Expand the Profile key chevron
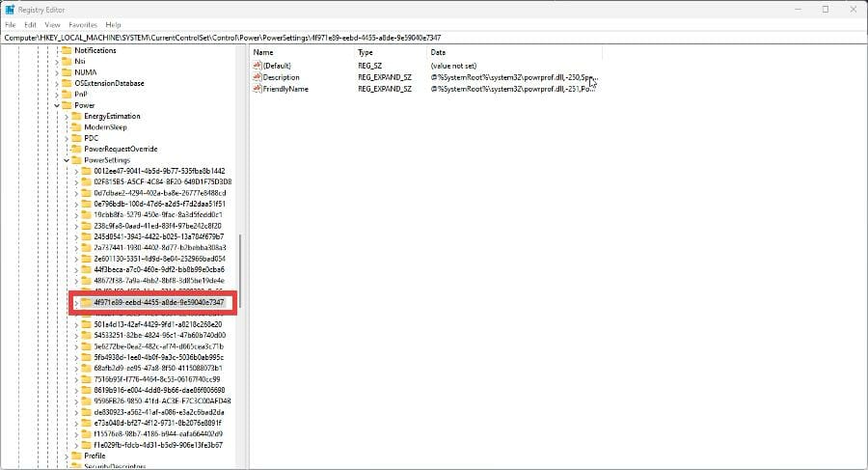The image size is (868, 470). 67,456
